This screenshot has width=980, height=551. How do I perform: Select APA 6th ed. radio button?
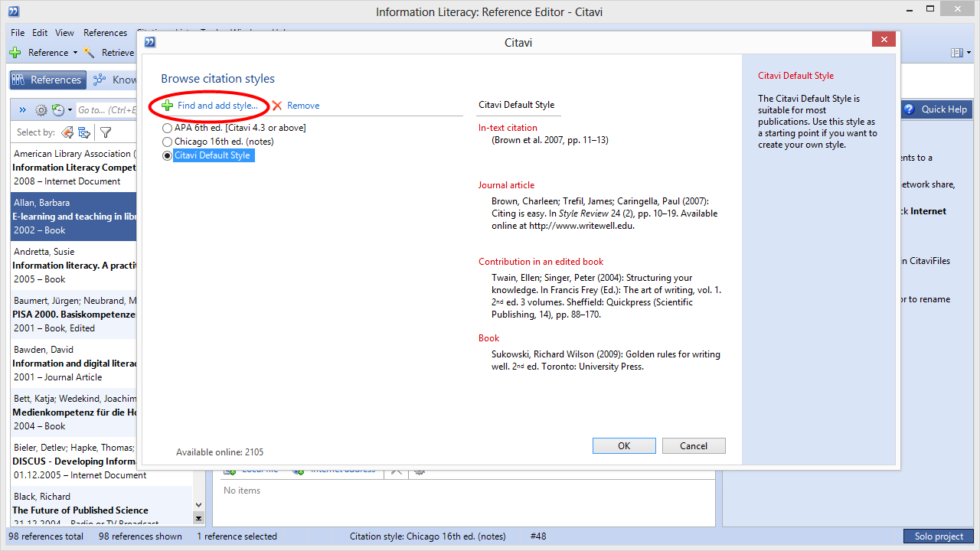168,128
